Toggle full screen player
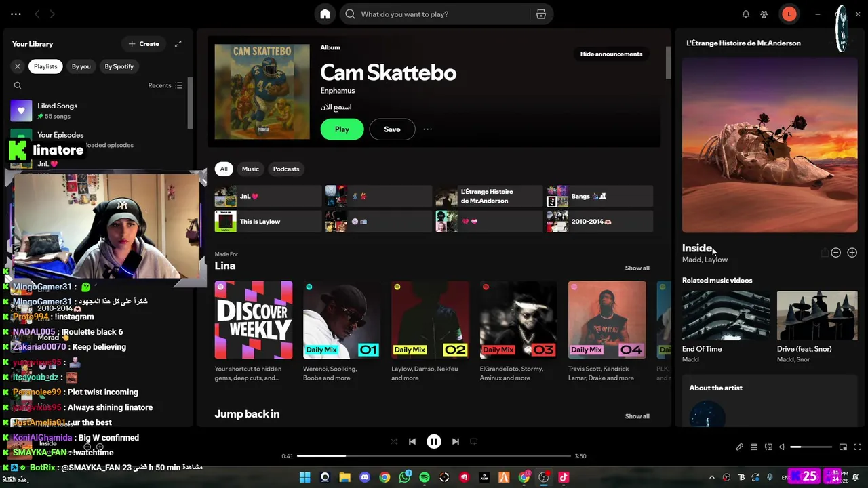868x488 pixels. [857, 447]
